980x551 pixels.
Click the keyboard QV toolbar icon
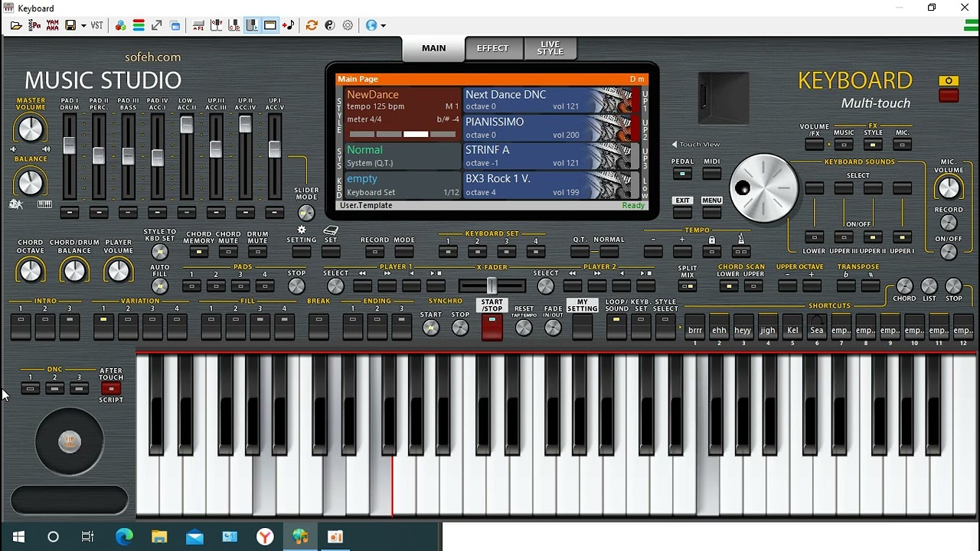pyautogui.click(x=217, y=25)
